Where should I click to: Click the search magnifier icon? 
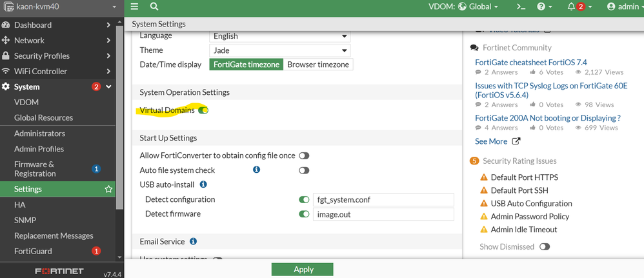(x=154, y=6)
